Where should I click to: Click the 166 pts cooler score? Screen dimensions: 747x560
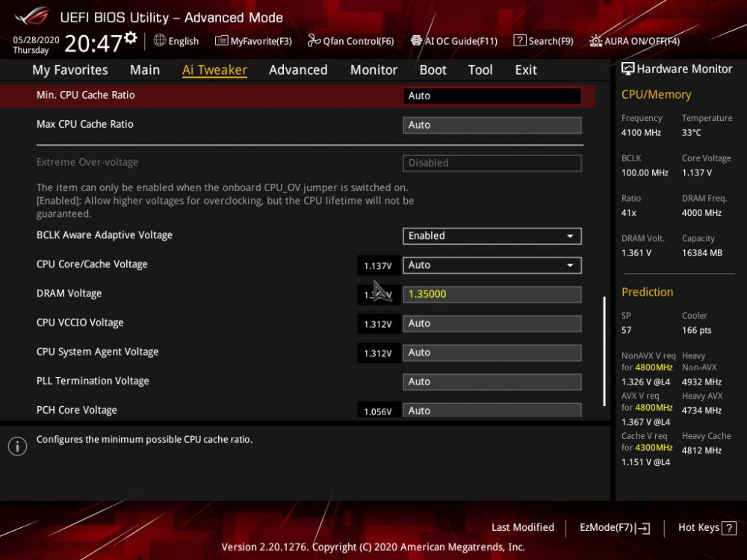(696, 330)
